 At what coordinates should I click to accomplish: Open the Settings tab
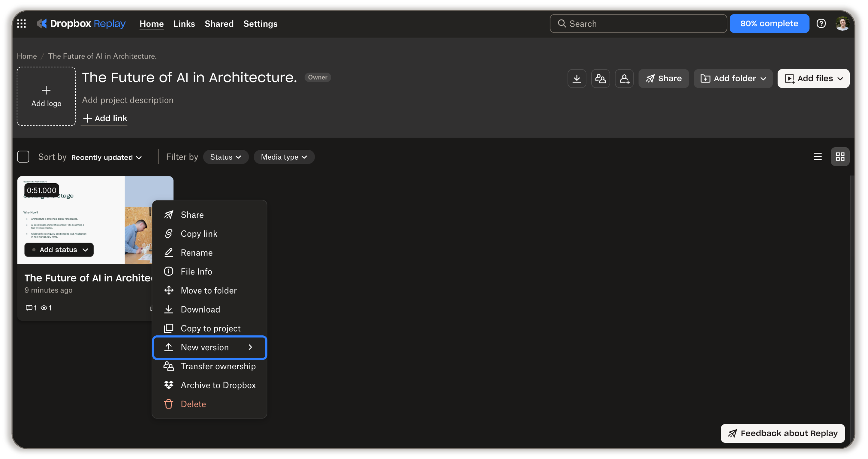260,24
